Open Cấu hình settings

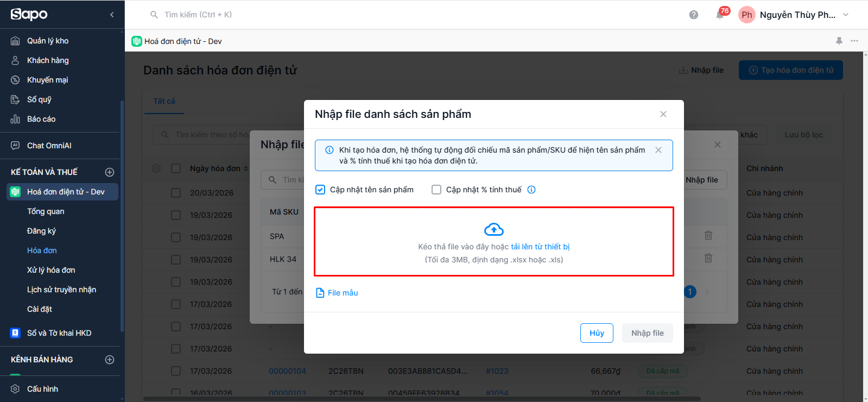point(42,389)
